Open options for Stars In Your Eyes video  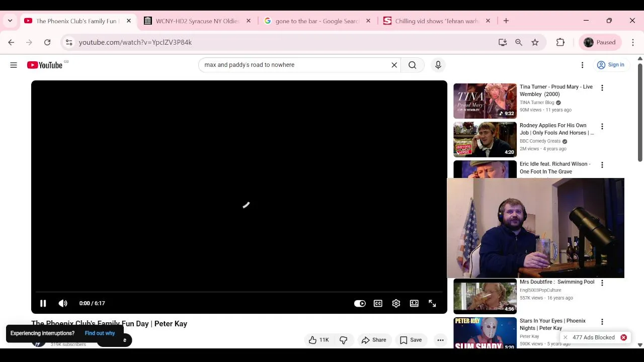[x=602, y=322]
